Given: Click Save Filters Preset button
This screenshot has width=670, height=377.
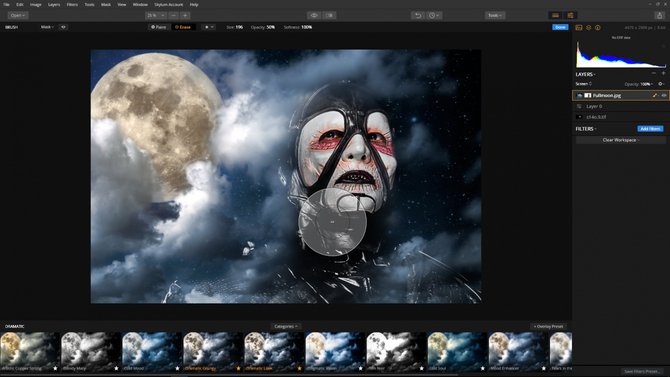Looking at the screenshot, I should click(641, 371).
